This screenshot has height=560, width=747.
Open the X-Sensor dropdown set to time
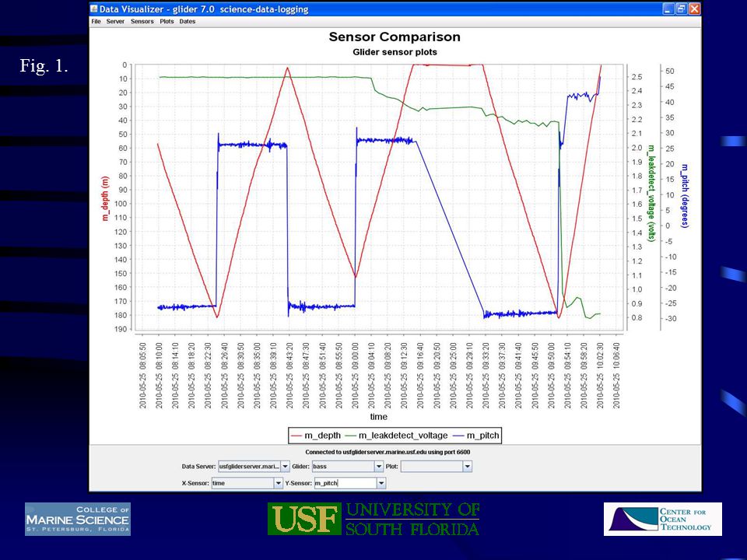(279, 483)
